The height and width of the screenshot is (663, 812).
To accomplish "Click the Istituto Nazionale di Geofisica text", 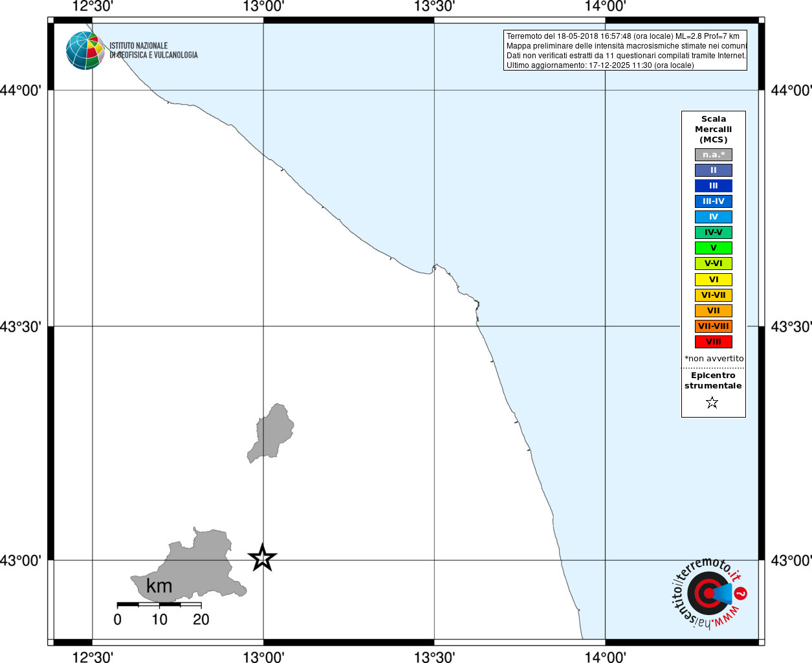I will (x=153, y=51).
